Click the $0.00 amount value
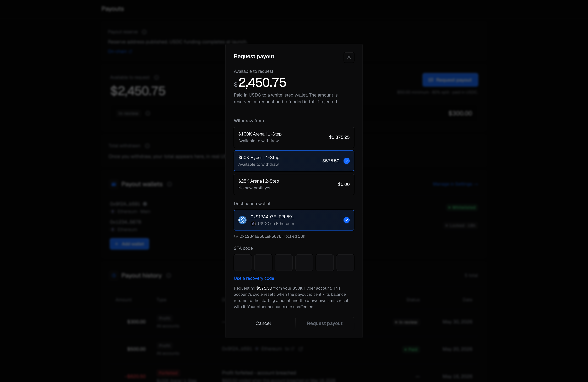The width and height of the screenshot is (588, 382). (x=344, y=184)
